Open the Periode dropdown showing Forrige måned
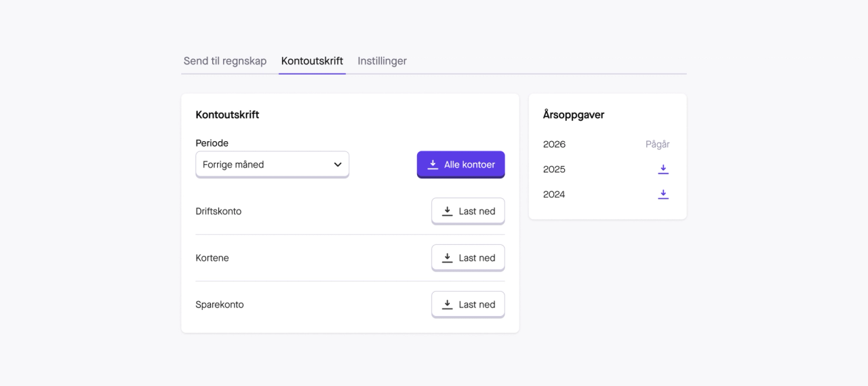Image resolution: width=868 pixels, height=386 pixels. pos(272,164)
